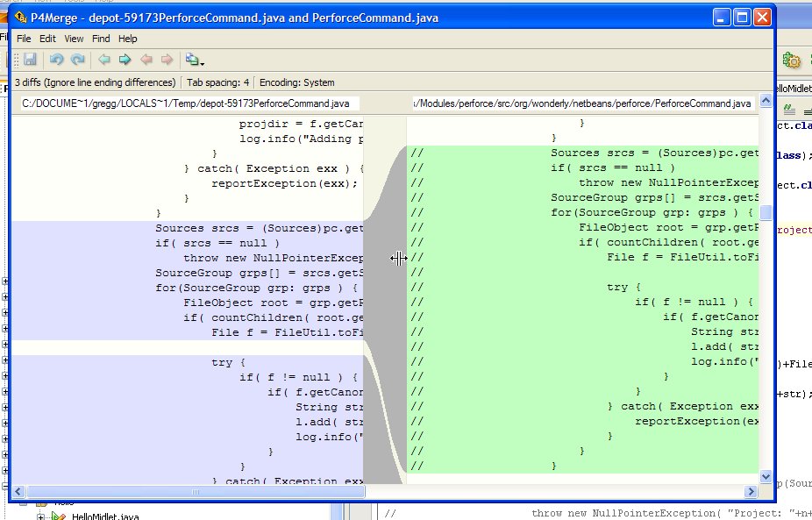Undo the last change via toolbar

56,60
